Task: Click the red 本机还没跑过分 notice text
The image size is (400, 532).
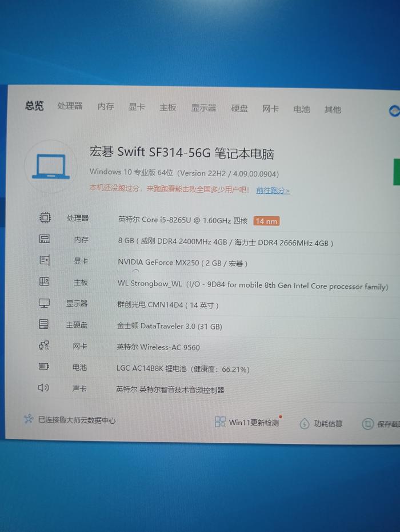Action: [169, 188]
